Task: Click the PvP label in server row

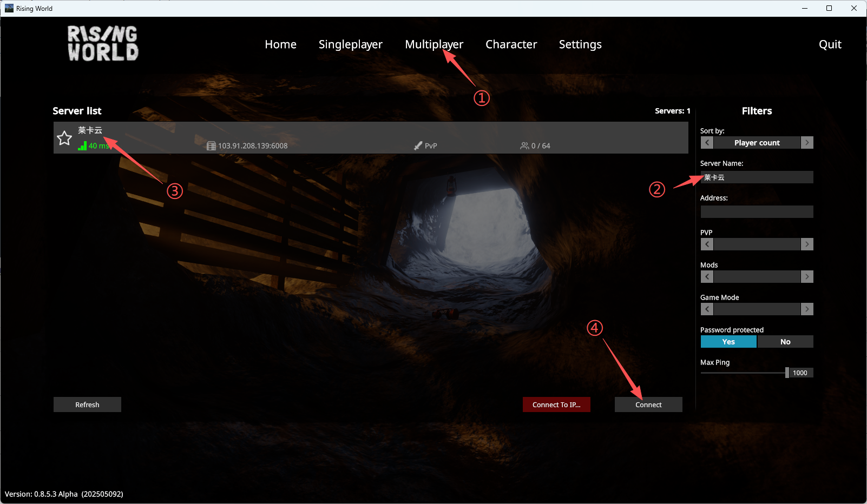Action: click(431, 146)
